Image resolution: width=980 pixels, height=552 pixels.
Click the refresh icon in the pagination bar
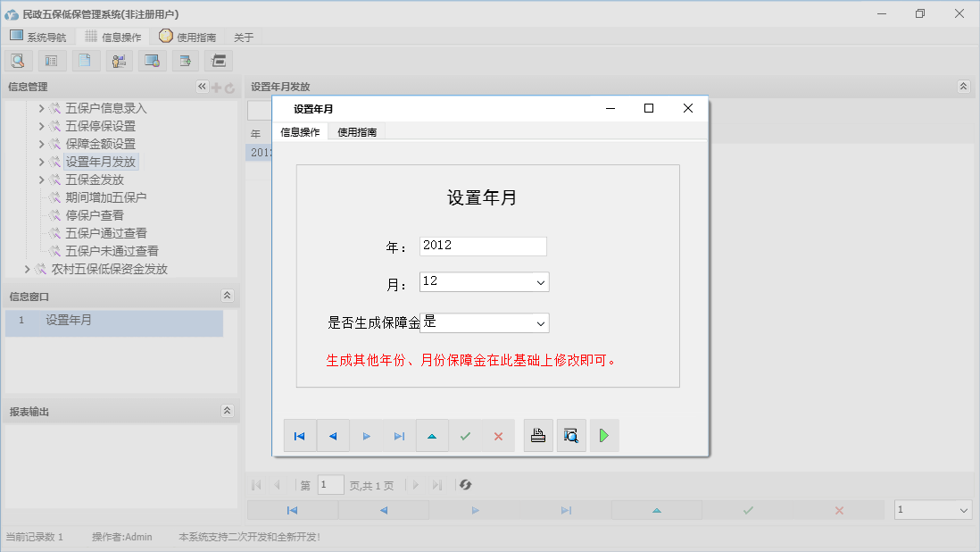click(x=464, y=484)
